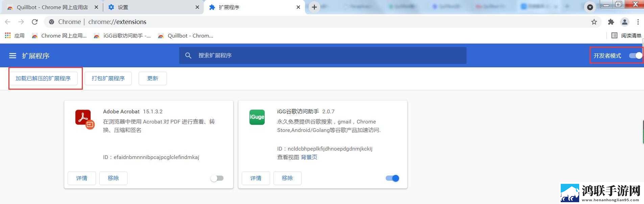Turn off 开发者模式 toggle

(x=636, y=55)
